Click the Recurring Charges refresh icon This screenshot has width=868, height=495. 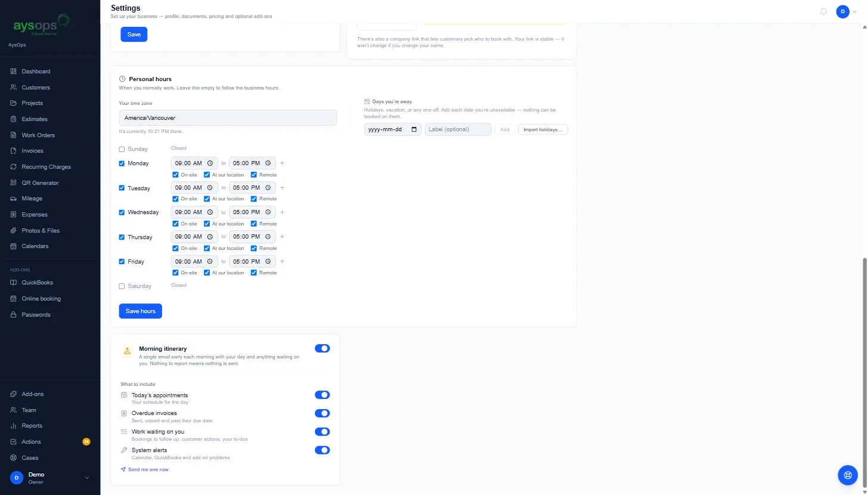pos(14,167)
